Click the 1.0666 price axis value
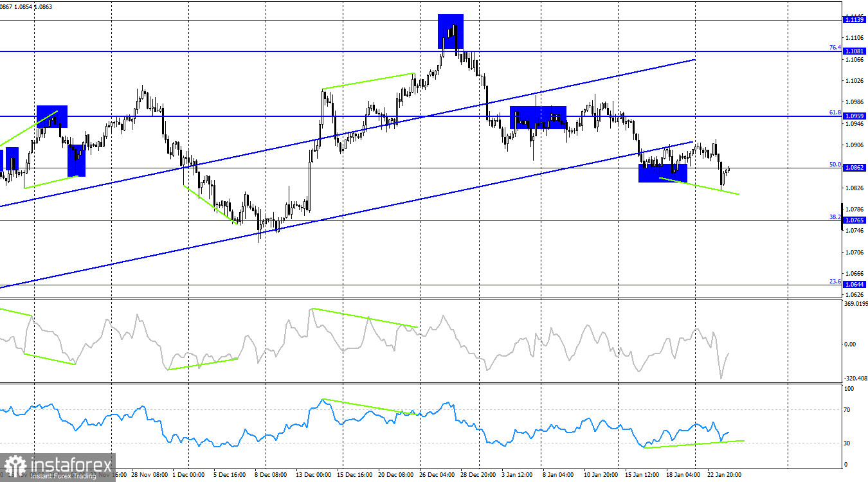The image size is (868, 482). (854, 274)
